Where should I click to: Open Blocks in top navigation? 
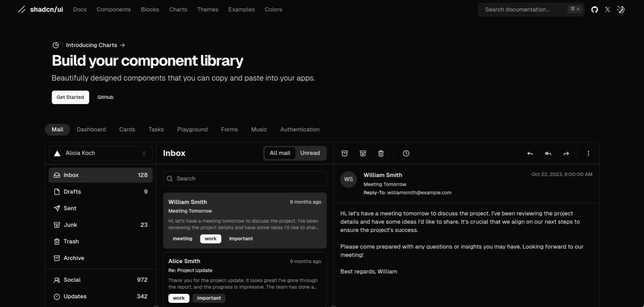click(x=150, y=10)
